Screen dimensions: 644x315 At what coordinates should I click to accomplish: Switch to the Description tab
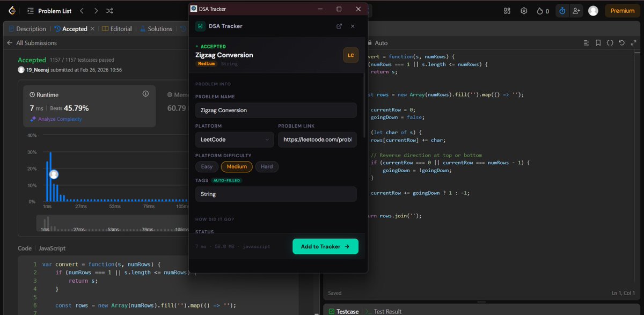pyautogui.click(x=27, y=29)
